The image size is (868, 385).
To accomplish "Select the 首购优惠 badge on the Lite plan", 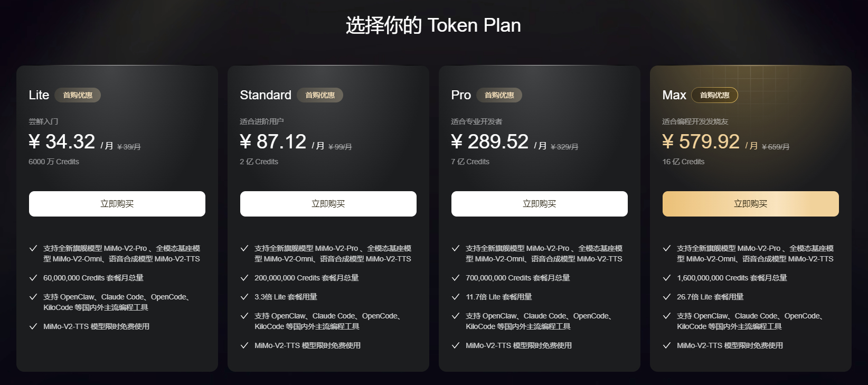I will click(78, 95).
